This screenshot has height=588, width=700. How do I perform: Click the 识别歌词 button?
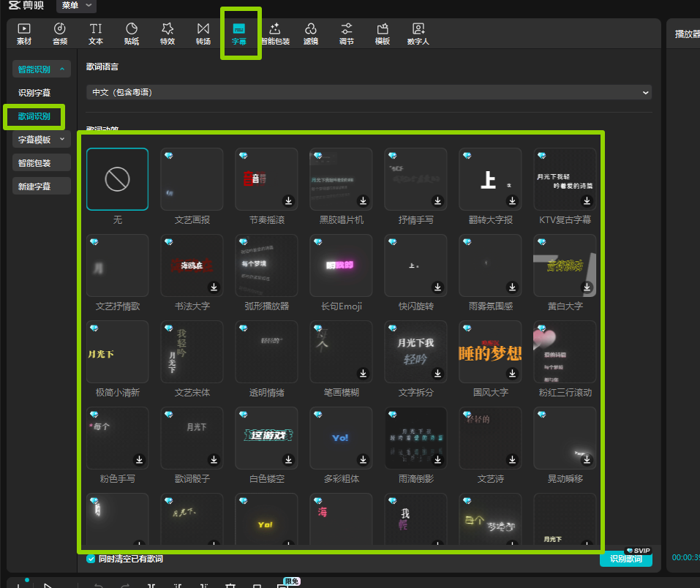coord(625,559)
